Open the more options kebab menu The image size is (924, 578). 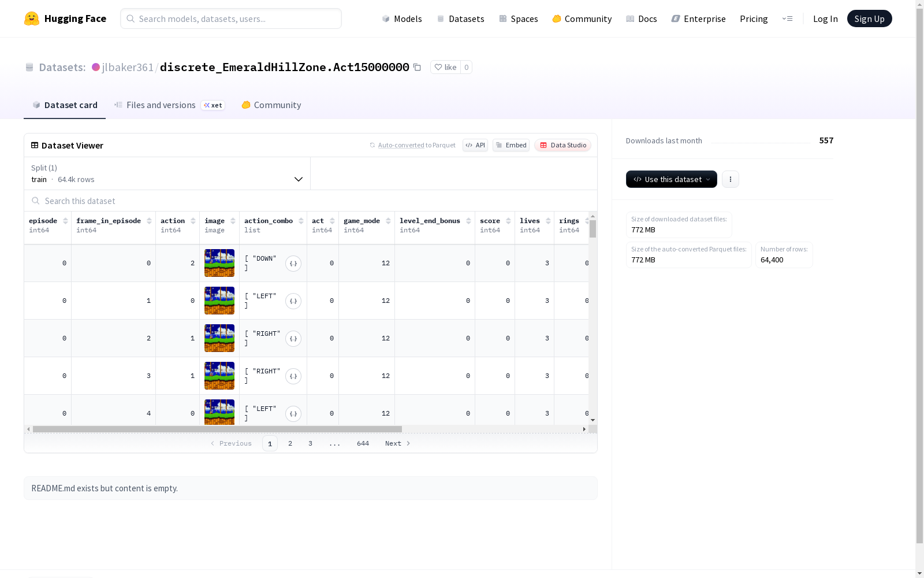(x=731, y=179)
